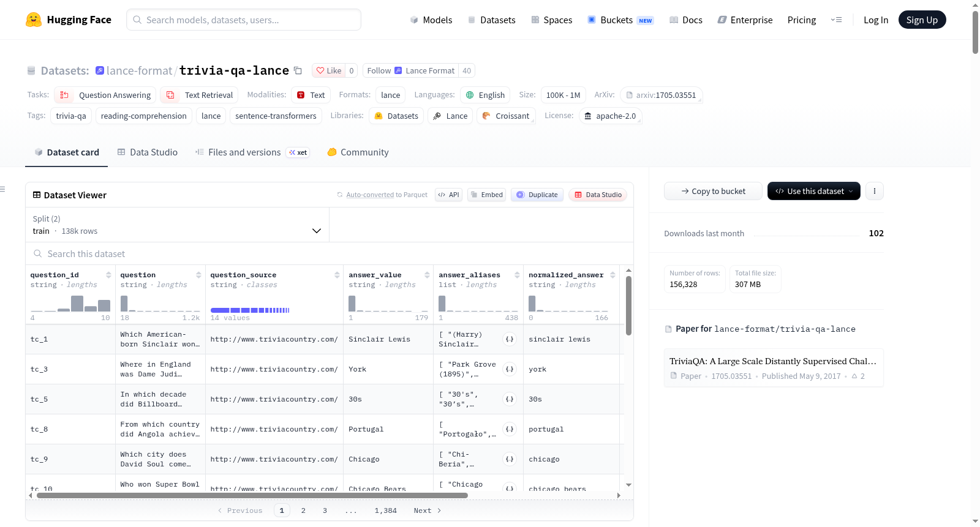
Task: Sort by the question_source column arrows
Action: 337,275
